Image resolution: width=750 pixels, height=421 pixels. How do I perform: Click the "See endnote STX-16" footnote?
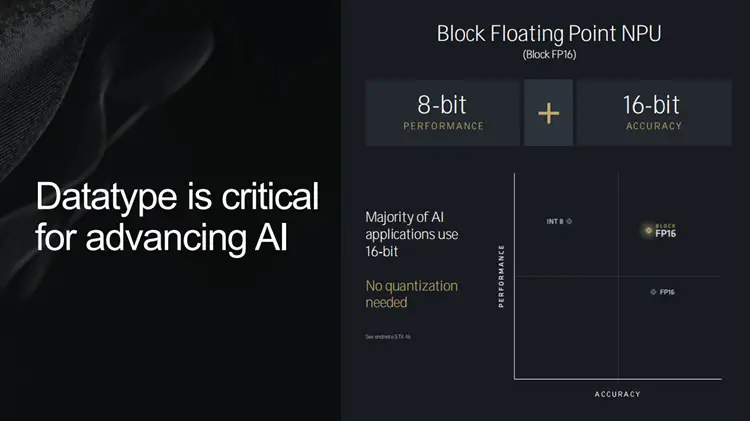click(388, 336)
